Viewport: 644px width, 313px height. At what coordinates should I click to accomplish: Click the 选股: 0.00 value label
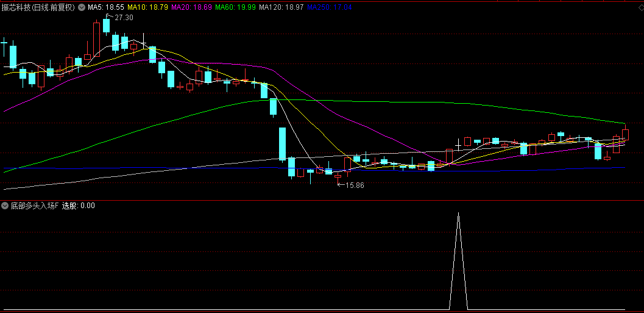click(79, 206)
